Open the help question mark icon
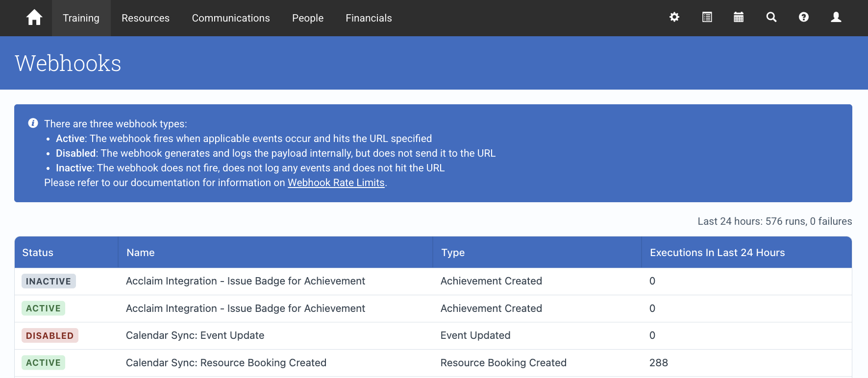The image size is (868, 378). coord(804,17)
